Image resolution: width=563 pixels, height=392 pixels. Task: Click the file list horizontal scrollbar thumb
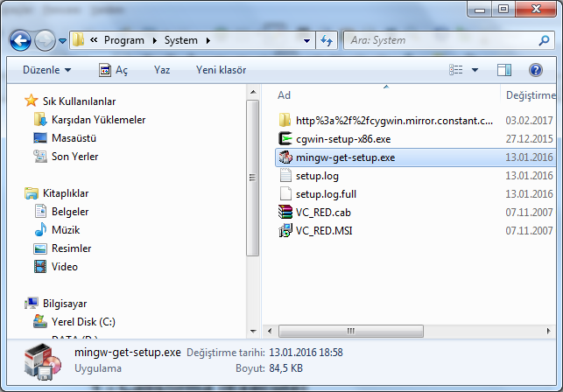351,331
